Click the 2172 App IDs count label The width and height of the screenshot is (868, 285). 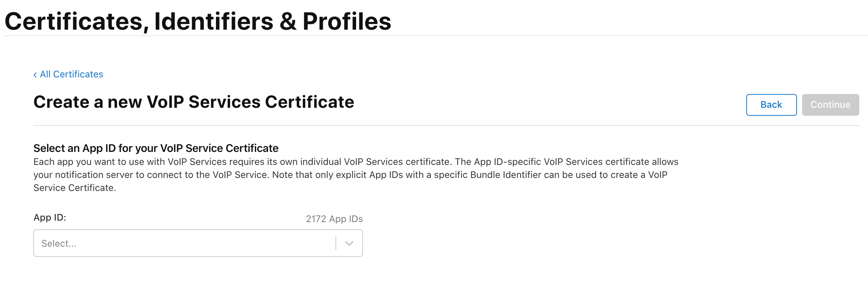pyautogui.click(x=334, y=219)
